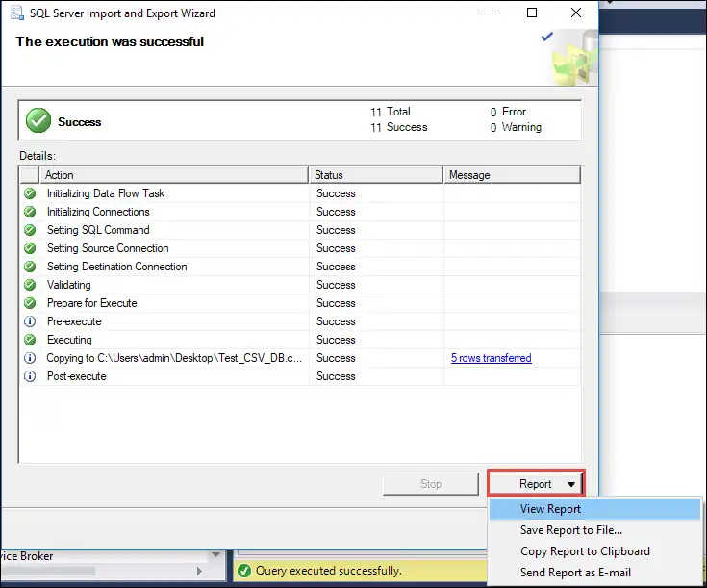The image size is (707, 588).
Task: Click the Report button's dropdown arrow
Action: click(x=571, y=484)
